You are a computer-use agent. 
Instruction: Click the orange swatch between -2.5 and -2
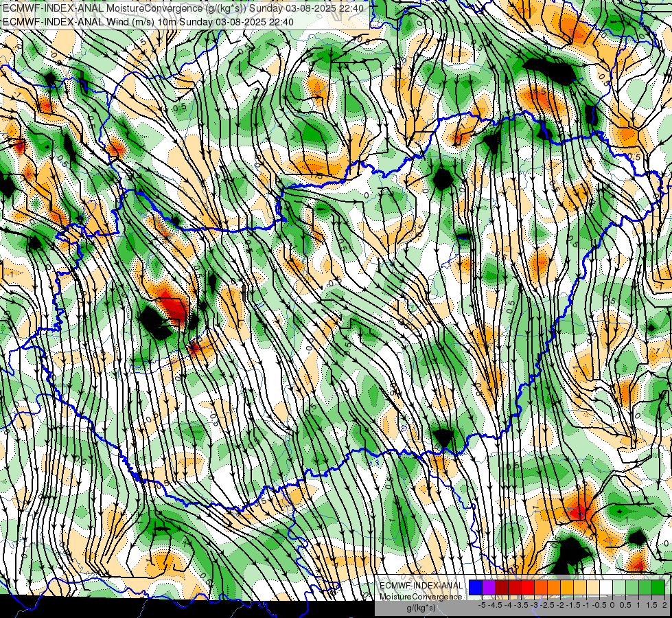tap(554, 588)
